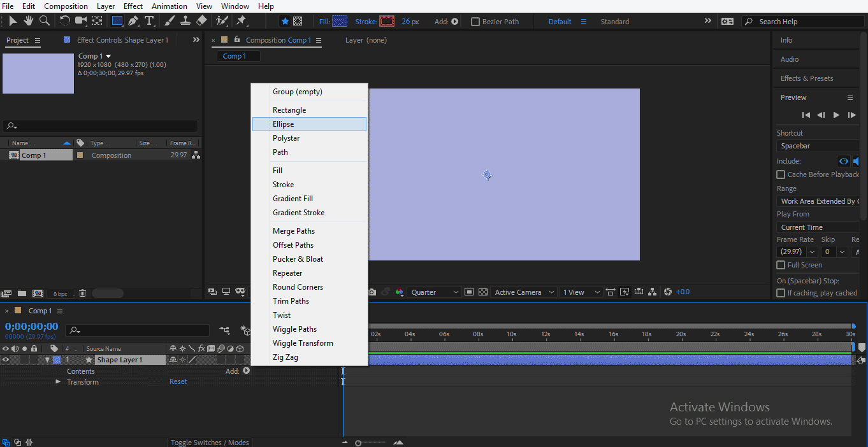Open the Effect menu in the menu bar
The height and width of the screenshot is (447, 868).
[133, 6]
